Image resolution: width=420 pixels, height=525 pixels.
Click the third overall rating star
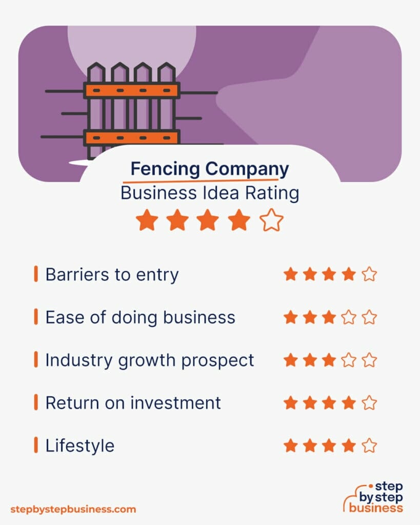pos(209,221)
